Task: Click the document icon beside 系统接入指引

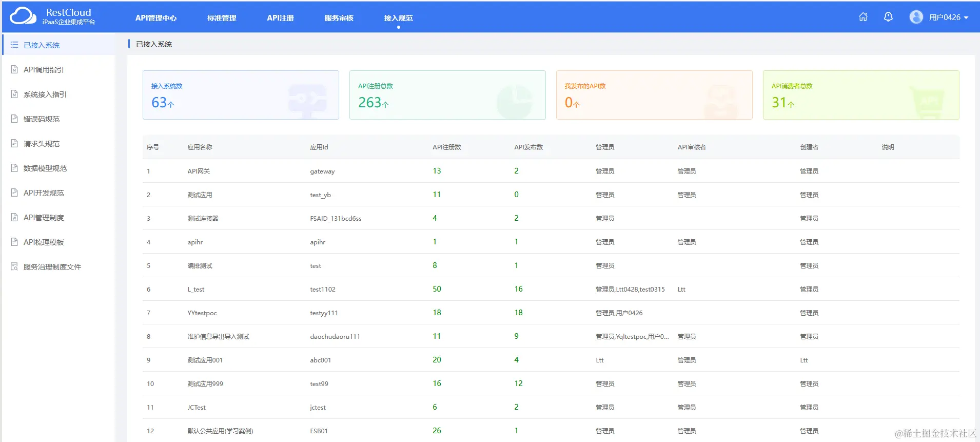Action: click(14, 94)
